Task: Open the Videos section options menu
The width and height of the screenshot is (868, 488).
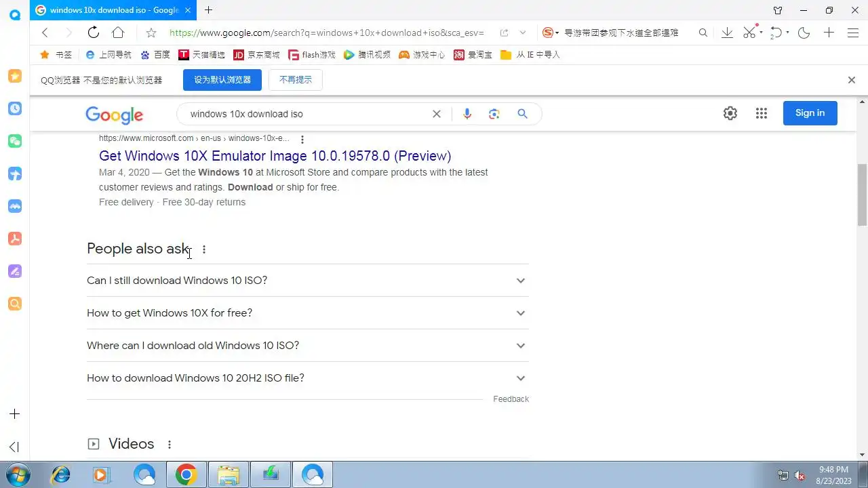Action: pyautogui.click(x=170, y=445)
